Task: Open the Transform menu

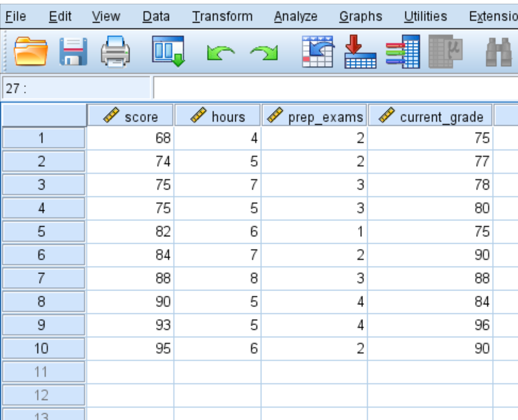Action: coord(222,17)
